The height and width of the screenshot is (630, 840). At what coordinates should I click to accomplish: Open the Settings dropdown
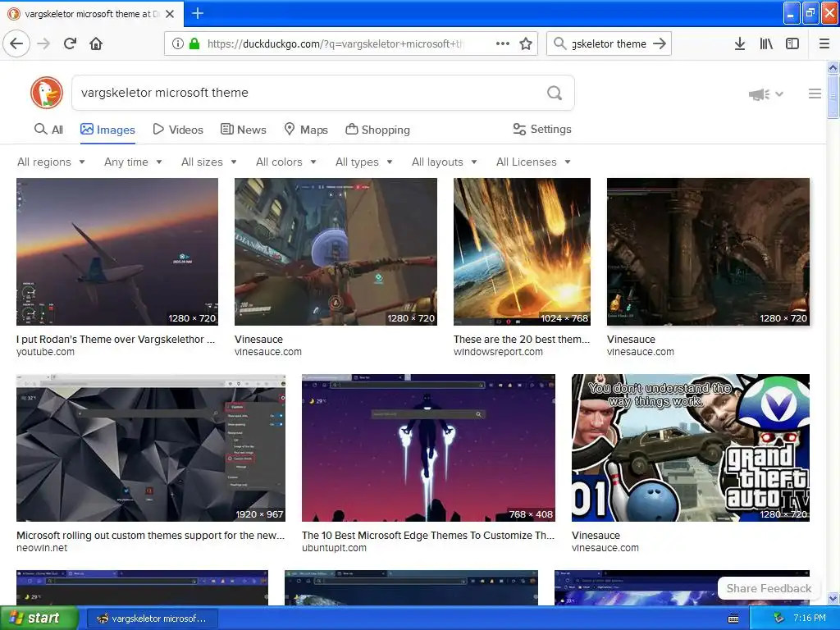542,129
